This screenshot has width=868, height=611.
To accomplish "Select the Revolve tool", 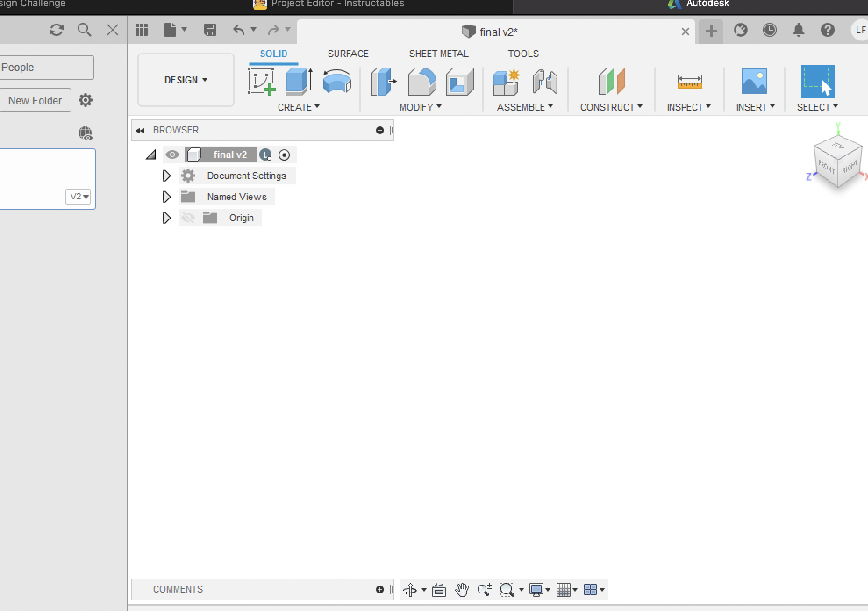I will point(336,82).
